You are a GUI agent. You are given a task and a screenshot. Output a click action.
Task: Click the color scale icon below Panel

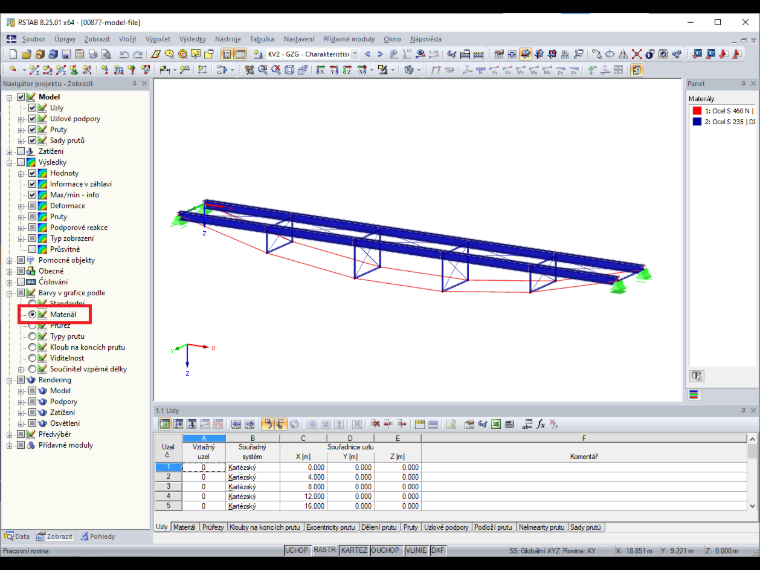point(694,395)
